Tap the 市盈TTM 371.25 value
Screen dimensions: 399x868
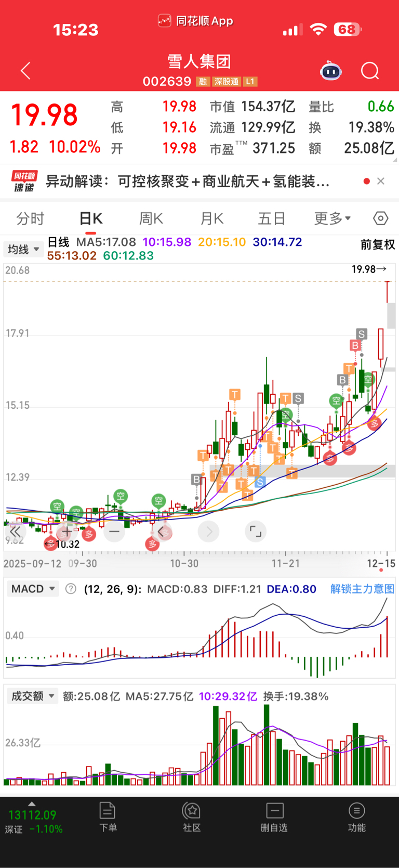click(252, 148)
